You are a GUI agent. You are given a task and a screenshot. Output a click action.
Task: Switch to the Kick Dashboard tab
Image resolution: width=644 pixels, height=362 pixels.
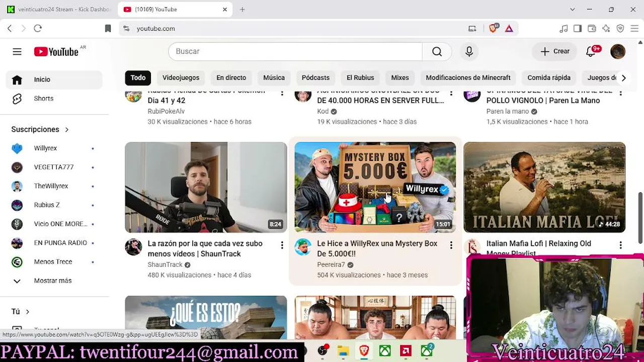(x=59, y=10)
